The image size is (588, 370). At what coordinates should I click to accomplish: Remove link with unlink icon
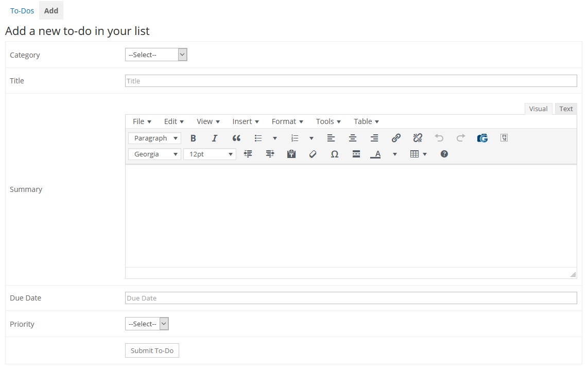tap(418, 138)
